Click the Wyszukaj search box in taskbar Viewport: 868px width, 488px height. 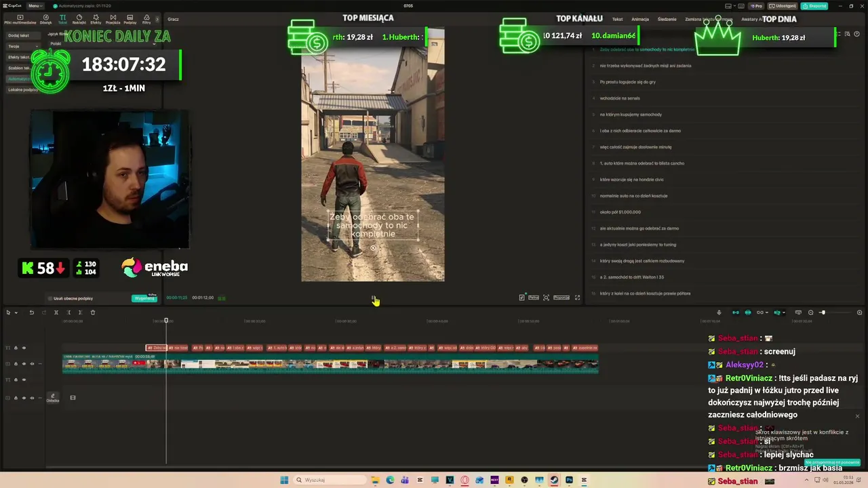point(330,480)
